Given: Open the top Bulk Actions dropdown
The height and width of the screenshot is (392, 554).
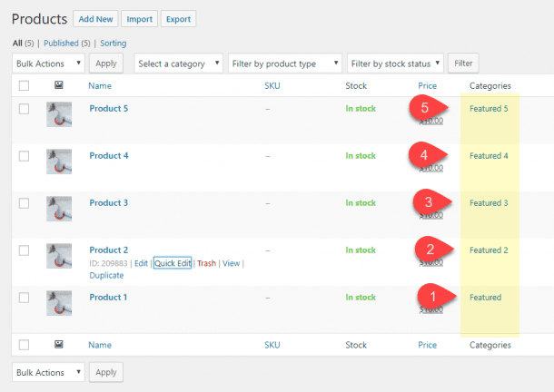Looking at the screenshot, I should [49, 64].
